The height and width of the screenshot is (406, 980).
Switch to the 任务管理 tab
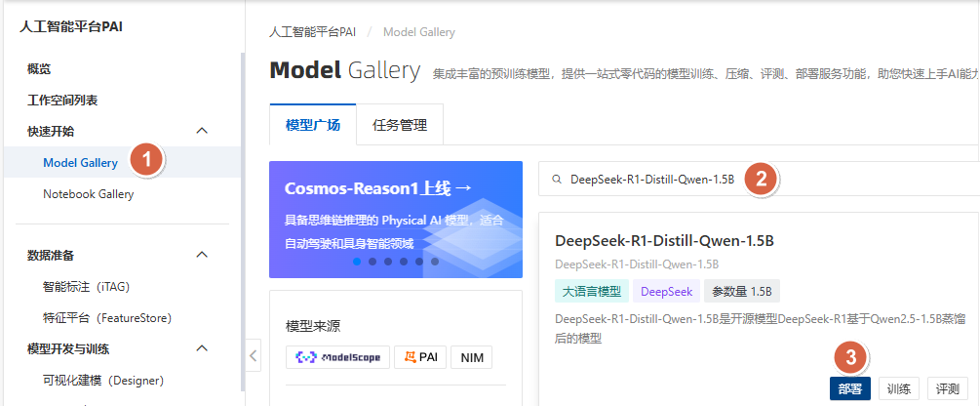pyautogui.click(x=400, y=125)
